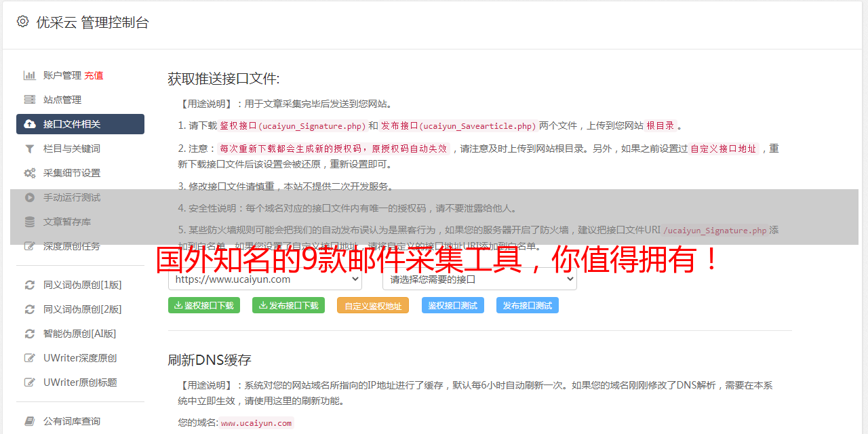Click the cloud upload icon for 接口文件相关
868x434 pixels.
[30, 124]
